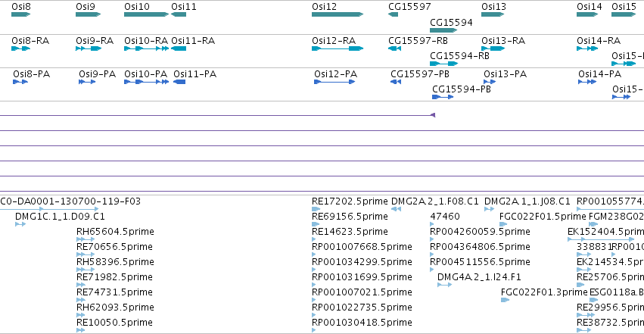The image size is (644, 334).
Task: Select the Osi15 gene bar
Action: click(624, 14)
